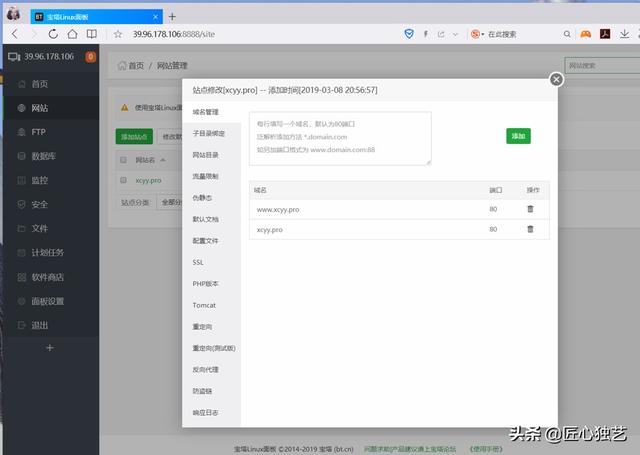Click the green 添加 button in dialog
640x455 pixels.
[x=518, y=136]
